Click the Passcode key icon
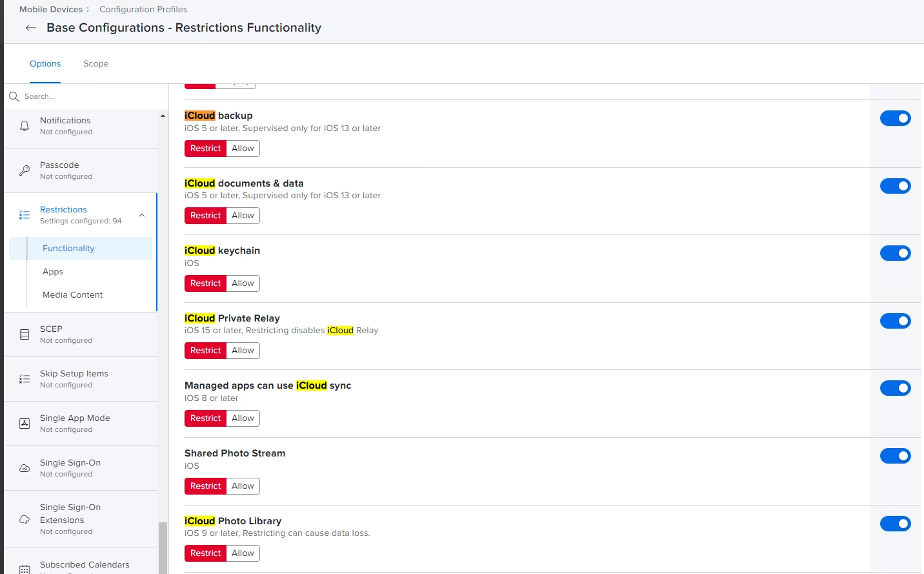Image resolution: width=924 pixels, height=574 pixels. point(25,170)
